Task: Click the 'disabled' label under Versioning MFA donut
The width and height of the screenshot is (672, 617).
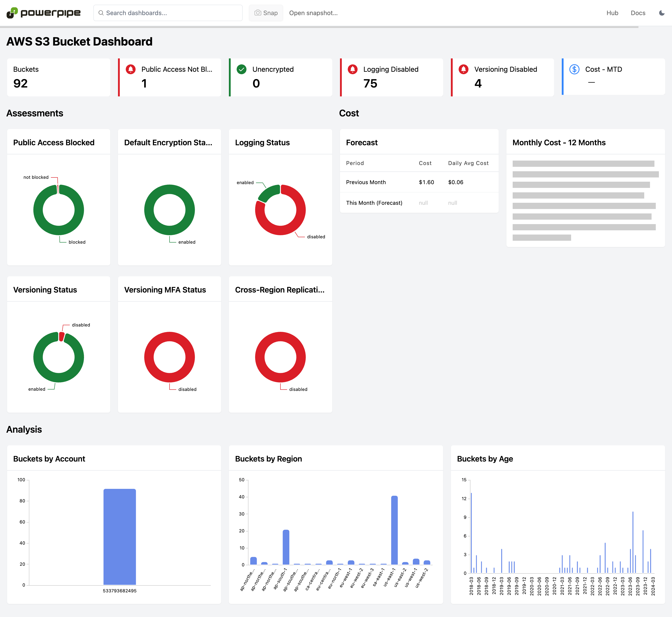Action: click(187, 389)
